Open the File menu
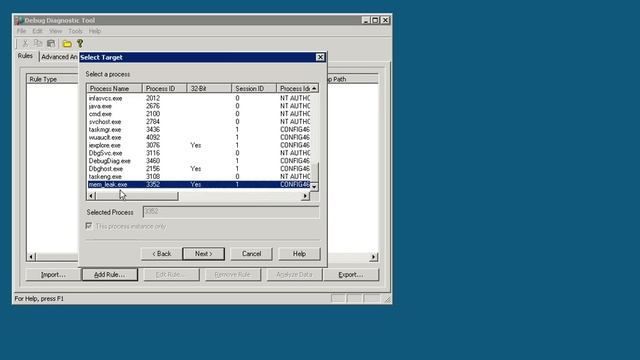This screenshot has height=360, width=640. [x=21, y=31]
